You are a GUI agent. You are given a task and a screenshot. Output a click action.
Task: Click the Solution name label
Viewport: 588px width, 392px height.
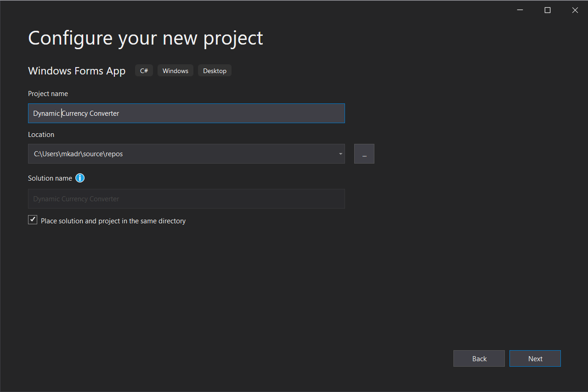[x=50, y=178]
